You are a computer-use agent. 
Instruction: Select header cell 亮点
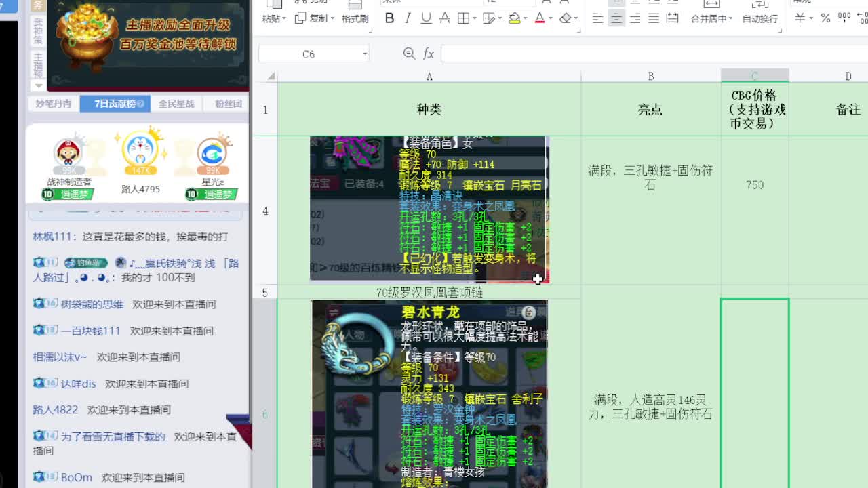tap(651, 109)
